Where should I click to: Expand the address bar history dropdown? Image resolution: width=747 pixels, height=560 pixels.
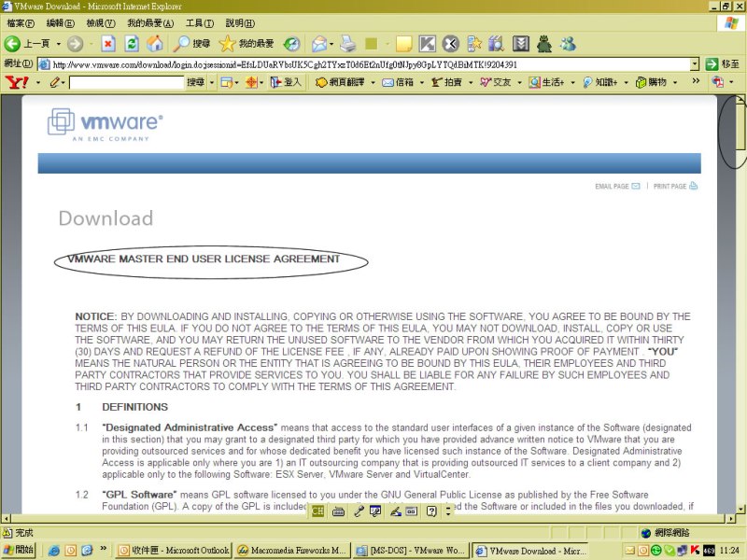point(695,64)
